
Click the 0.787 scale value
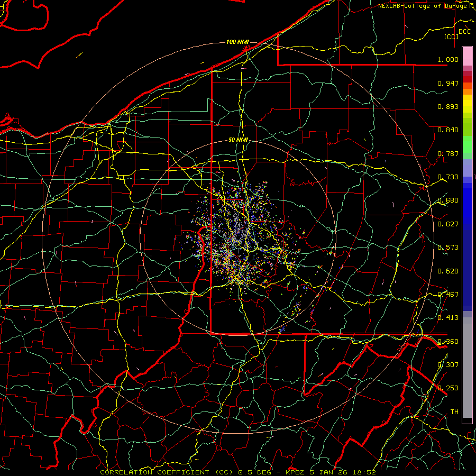[448, 153]
